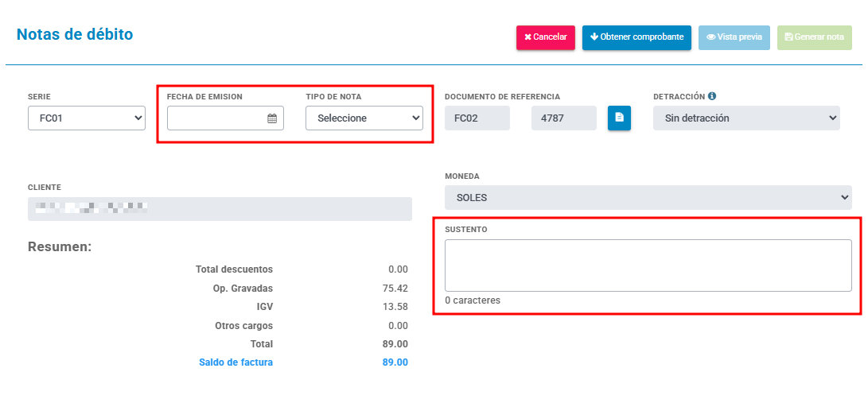Click the Saldo de factura amount 89.00

[395, 362]
